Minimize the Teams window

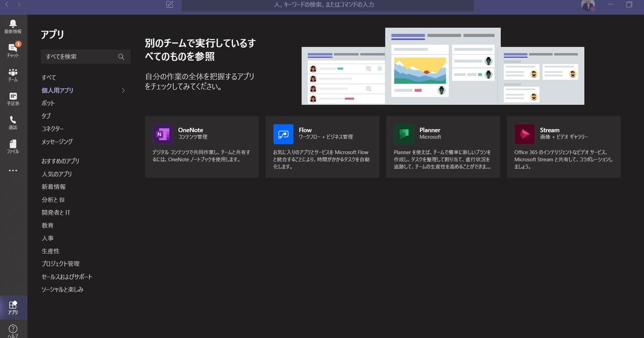[610, 4]
